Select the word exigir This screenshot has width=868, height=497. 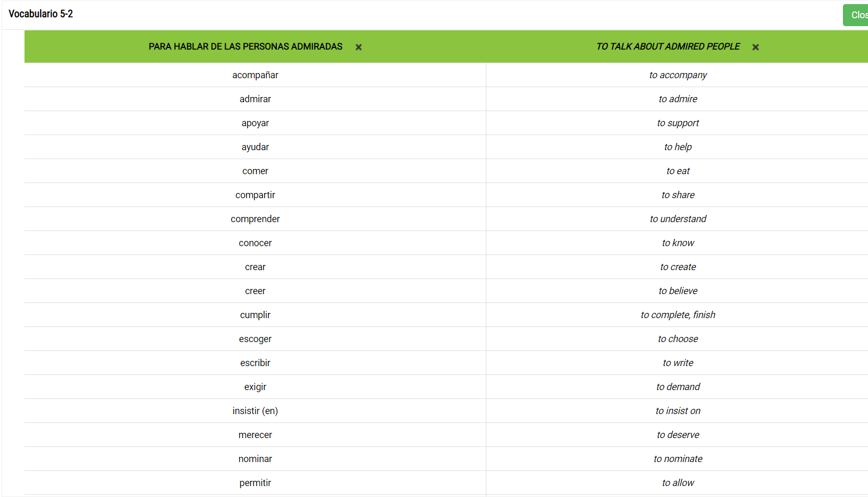(255, 387)
